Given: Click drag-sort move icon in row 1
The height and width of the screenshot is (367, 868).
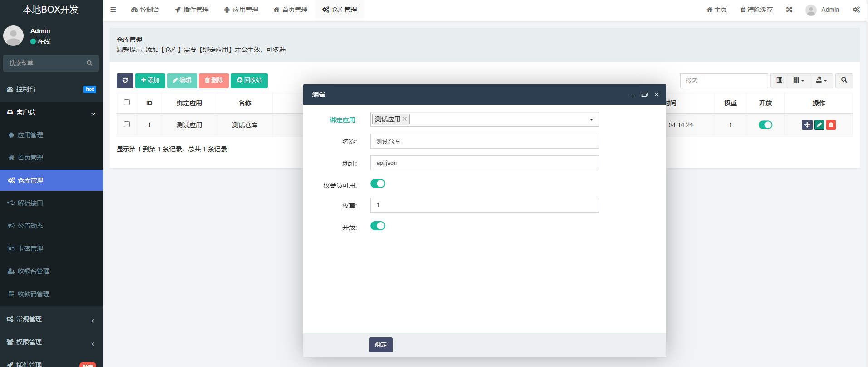Looking at the screenshot, I should pyautogui.click(x=807, y=125).
